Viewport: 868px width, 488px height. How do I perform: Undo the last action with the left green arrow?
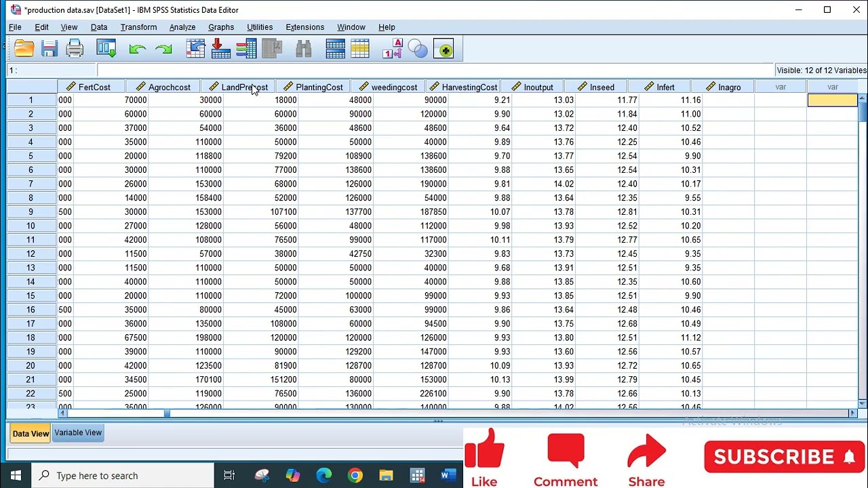(138, 49)
